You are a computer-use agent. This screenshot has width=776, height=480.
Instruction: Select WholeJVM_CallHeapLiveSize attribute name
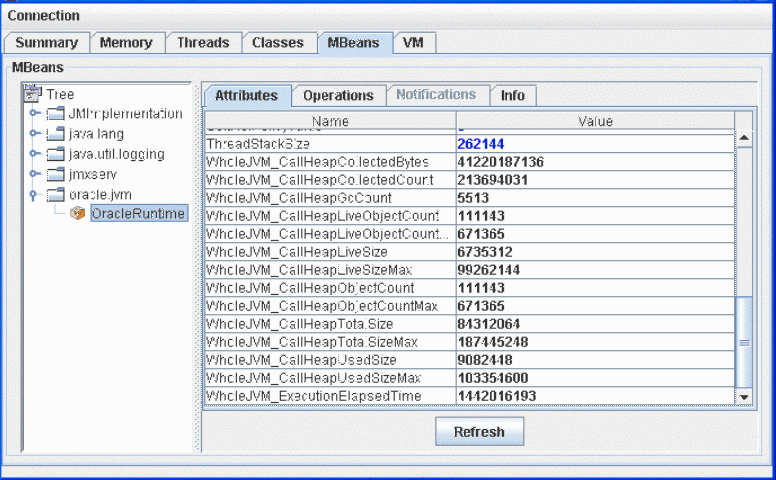click(296, 252)
